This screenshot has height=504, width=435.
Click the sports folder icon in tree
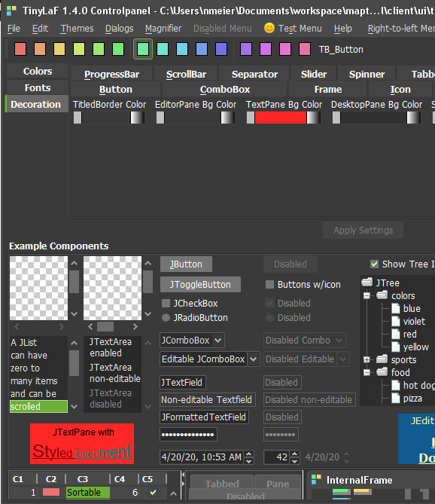click(x=382, y=359)
